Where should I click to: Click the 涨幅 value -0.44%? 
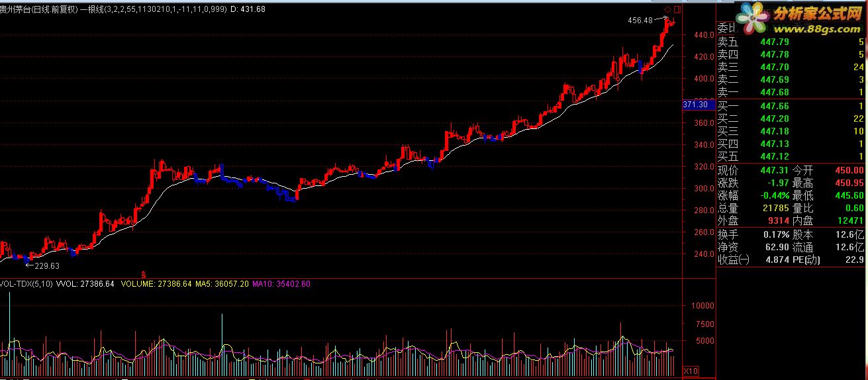coord(773,196)
